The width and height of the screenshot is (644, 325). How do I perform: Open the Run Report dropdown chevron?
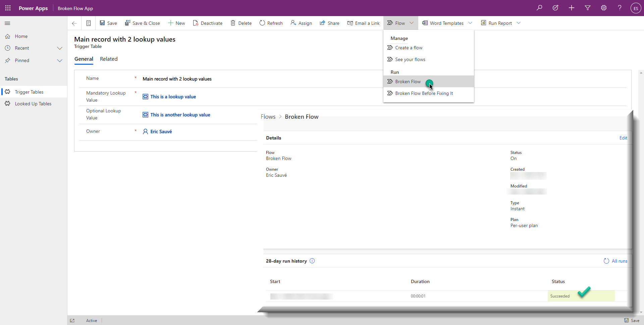point(519,23)
